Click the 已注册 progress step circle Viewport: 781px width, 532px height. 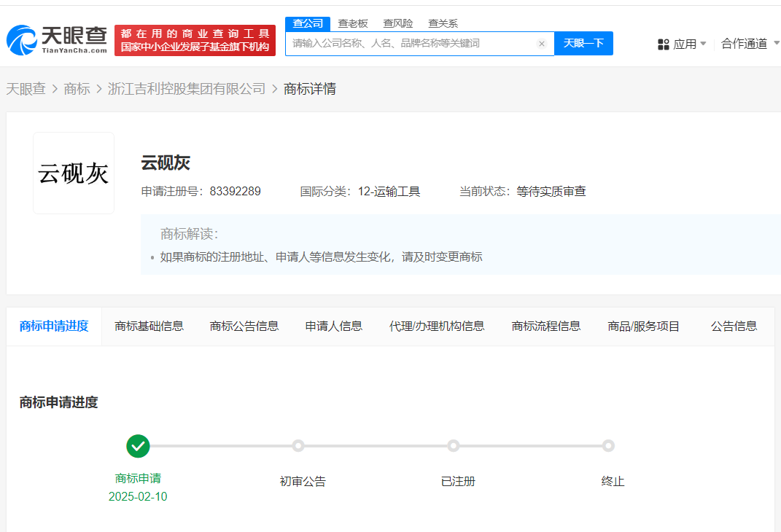[x=454, y=446]
